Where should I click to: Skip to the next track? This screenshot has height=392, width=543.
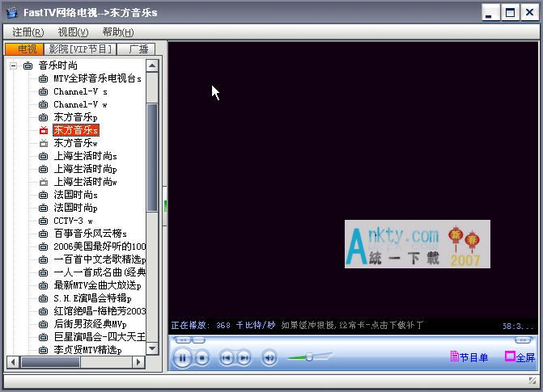(x=244, y=358)
